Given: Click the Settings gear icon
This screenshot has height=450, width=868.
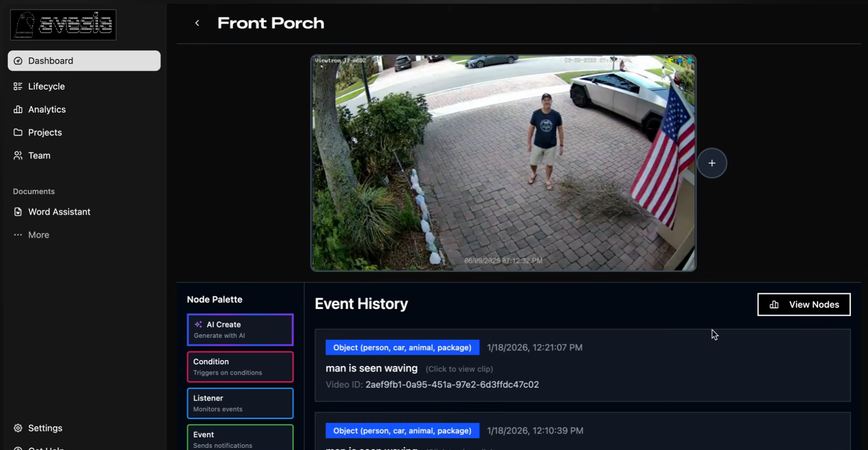Looking at the screenshot, I should click(18, 428).
